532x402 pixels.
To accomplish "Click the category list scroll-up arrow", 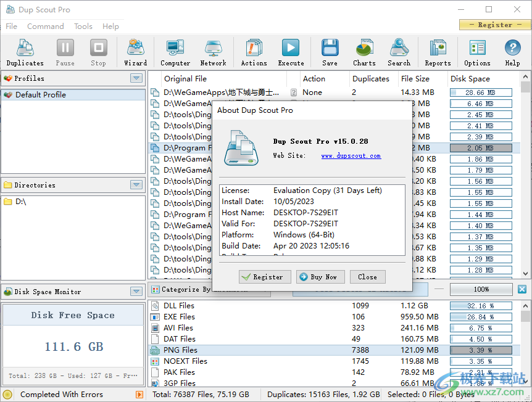I will click(x=526, y=305).
